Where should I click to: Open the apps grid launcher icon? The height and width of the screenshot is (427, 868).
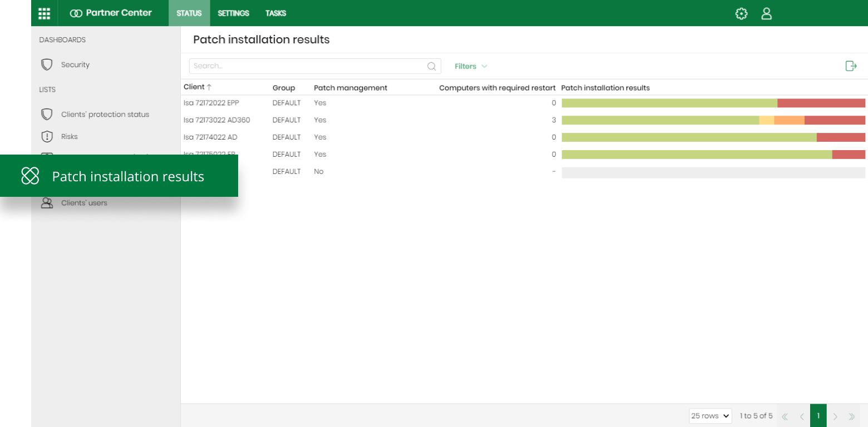pos(44,13)
